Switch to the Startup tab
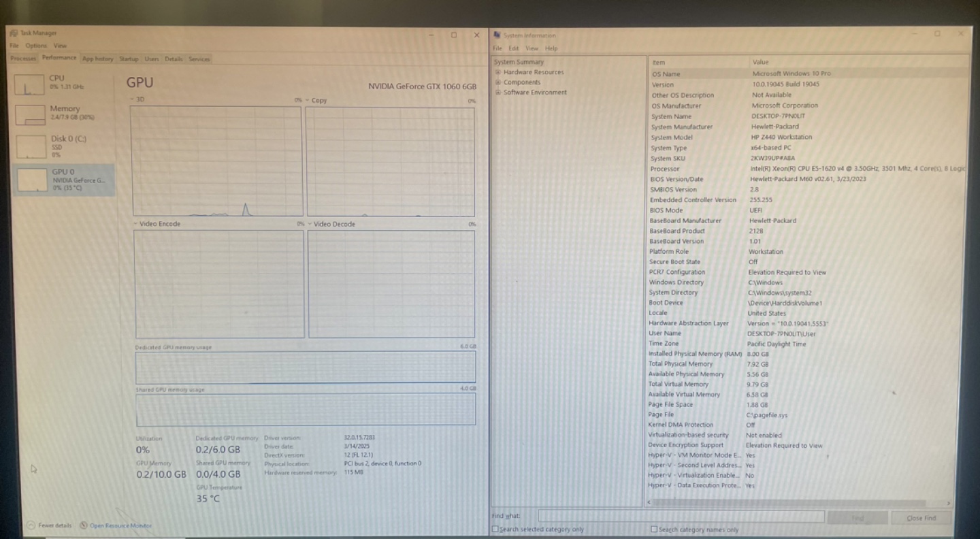Viewport: 980px width, 539px height. point(129,59)
